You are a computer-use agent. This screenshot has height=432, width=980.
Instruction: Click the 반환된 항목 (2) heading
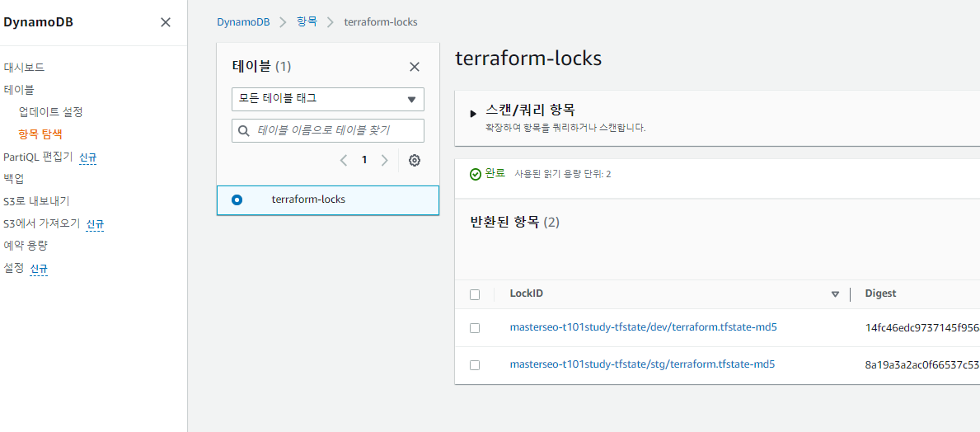coord(514,222)
